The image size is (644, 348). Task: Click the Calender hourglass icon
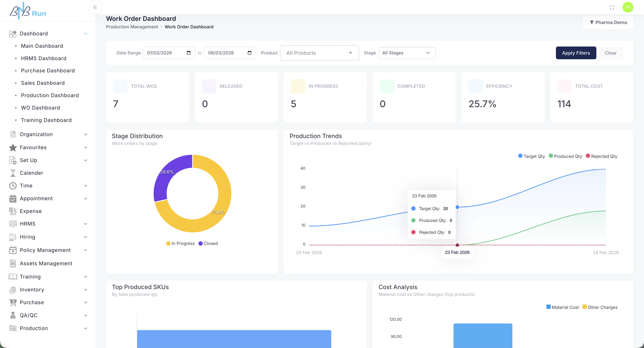tap(13, 173)
